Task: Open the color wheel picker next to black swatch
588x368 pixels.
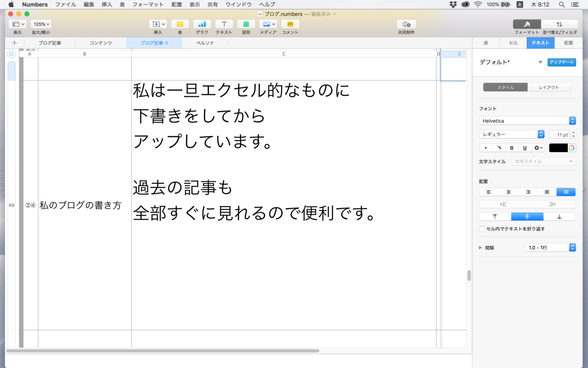Action: pyautogui.click(x=572, y=148)
